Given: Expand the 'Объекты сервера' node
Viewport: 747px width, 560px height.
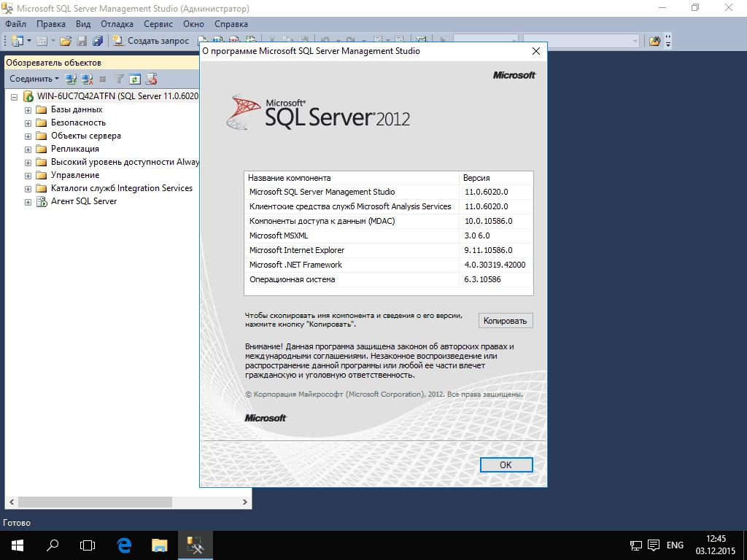Looking at the screenshot, I should (x=28, y=136).
